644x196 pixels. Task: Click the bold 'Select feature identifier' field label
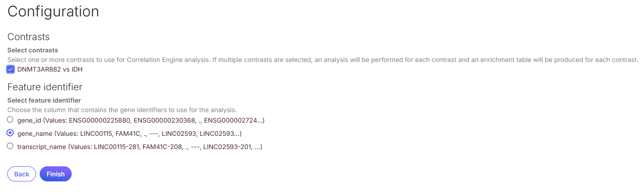[44, 100]
